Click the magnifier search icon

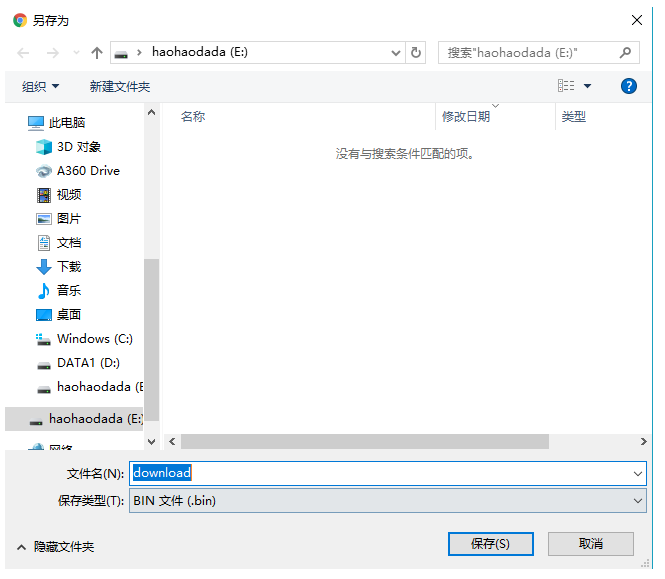pos(625,53)
